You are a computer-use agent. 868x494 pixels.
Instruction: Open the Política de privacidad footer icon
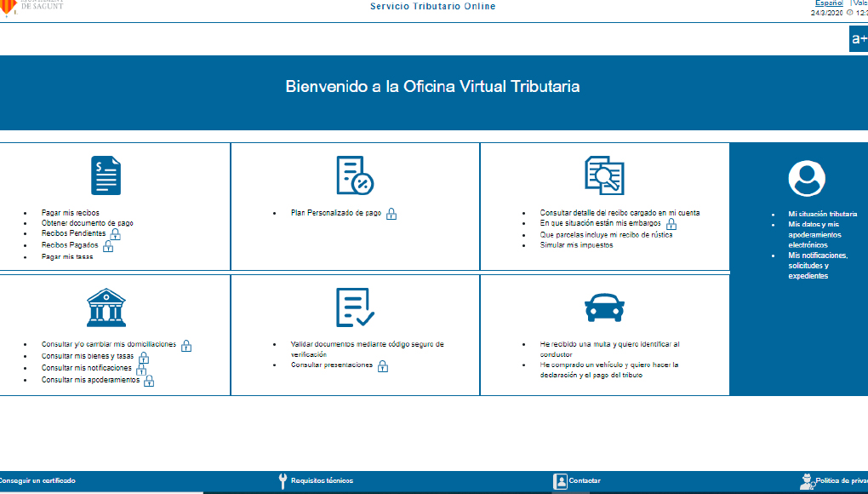tap(808, 479)
